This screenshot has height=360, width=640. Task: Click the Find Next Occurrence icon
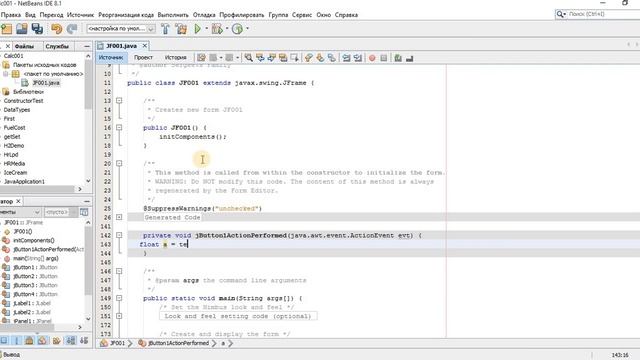(x=271, y=58)
